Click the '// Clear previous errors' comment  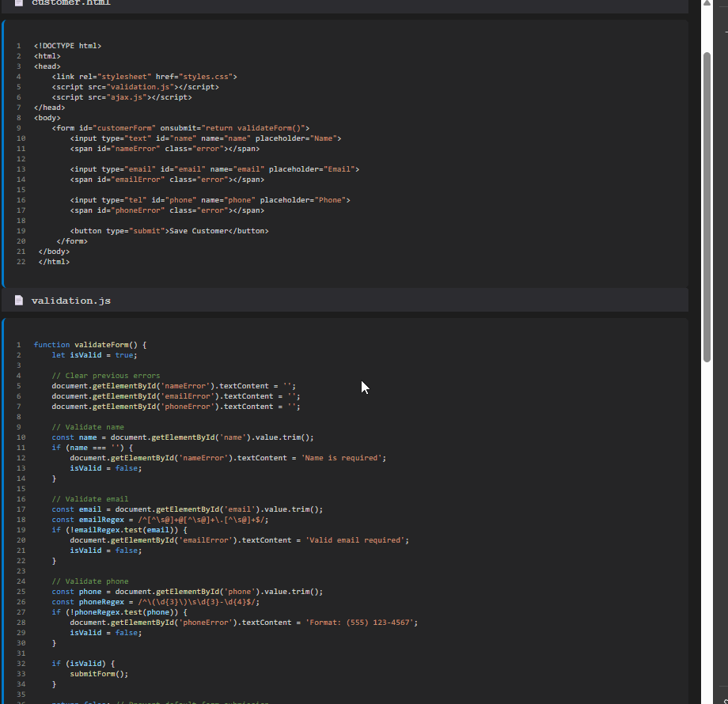[106, 376]
